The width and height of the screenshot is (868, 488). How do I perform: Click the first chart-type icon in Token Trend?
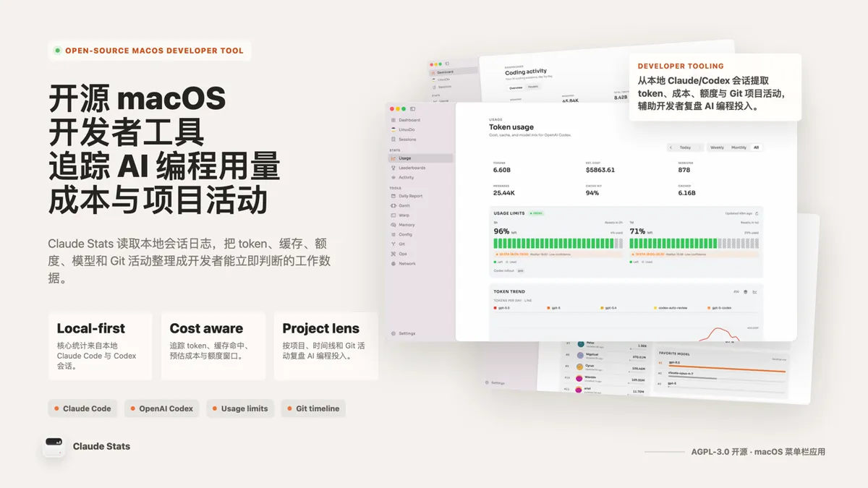(736, 292)
